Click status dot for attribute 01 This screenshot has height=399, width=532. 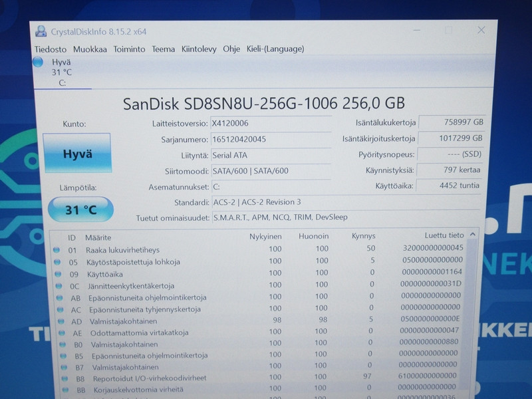tap(57, 250)
